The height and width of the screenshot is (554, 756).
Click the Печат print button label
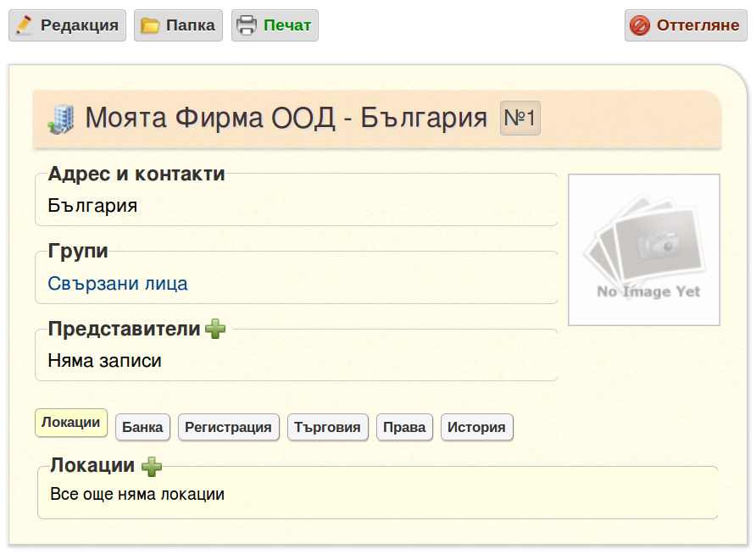point(286,25)
